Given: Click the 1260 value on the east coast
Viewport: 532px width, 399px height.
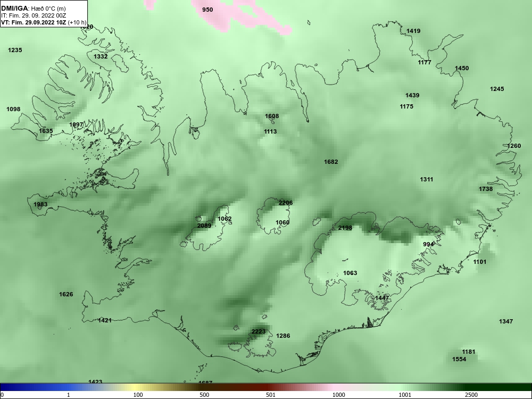Looking at the screenshot, I should [x=514, y=146].
